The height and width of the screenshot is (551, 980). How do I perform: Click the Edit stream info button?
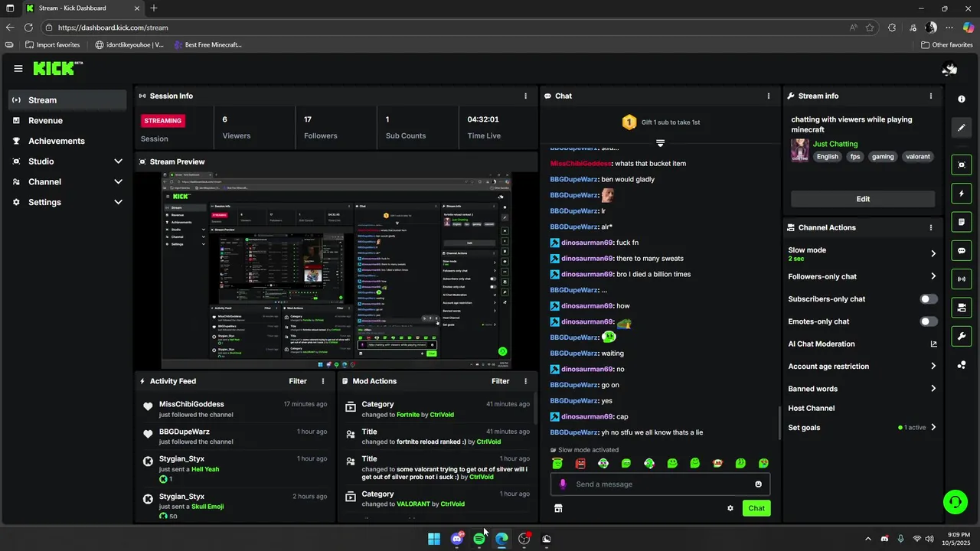863,199
